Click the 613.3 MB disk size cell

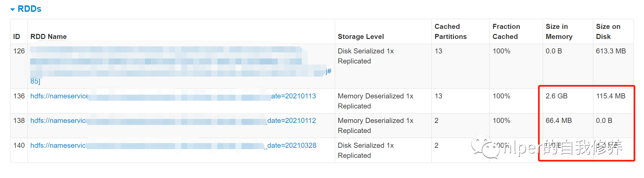(x=610, y=51)
